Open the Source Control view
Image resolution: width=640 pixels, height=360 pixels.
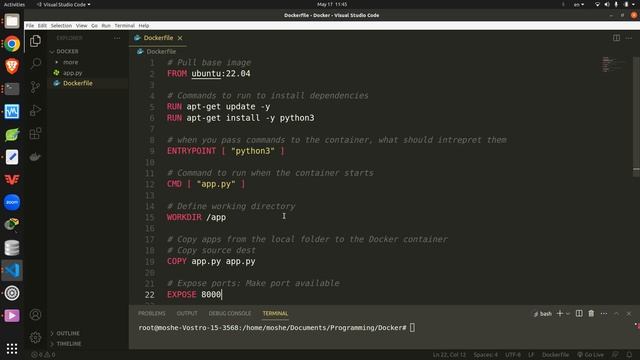(x=36, y=87)
